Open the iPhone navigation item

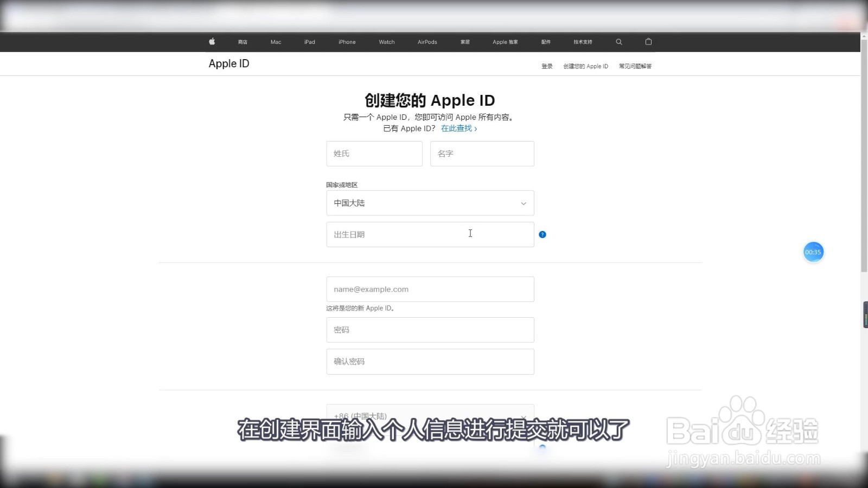(347, 42)
